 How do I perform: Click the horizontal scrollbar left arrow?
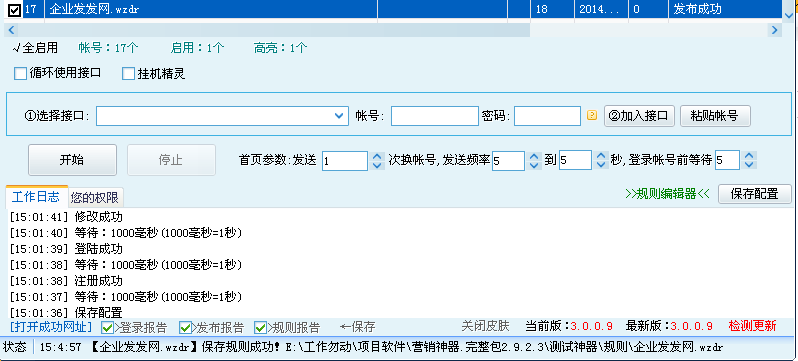11,30
